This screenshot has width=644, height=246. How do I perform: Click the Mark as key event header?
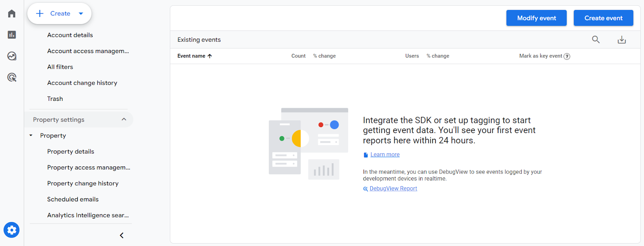click(541, 56)
